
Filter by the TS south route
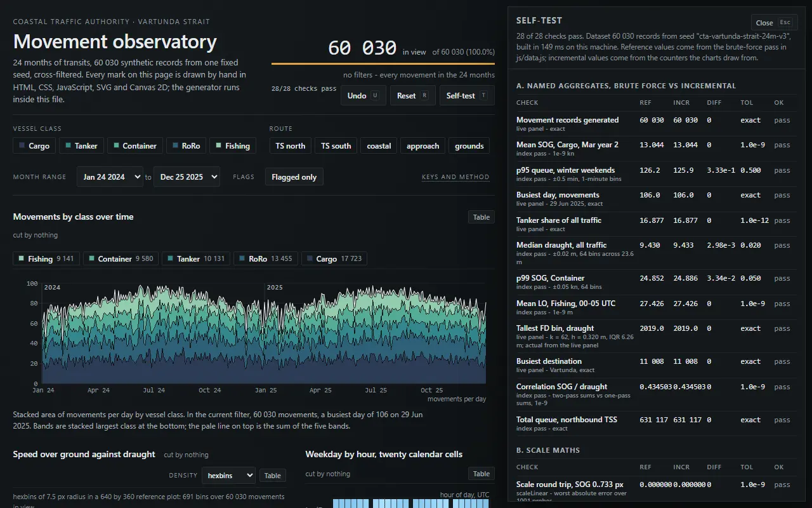336,145
